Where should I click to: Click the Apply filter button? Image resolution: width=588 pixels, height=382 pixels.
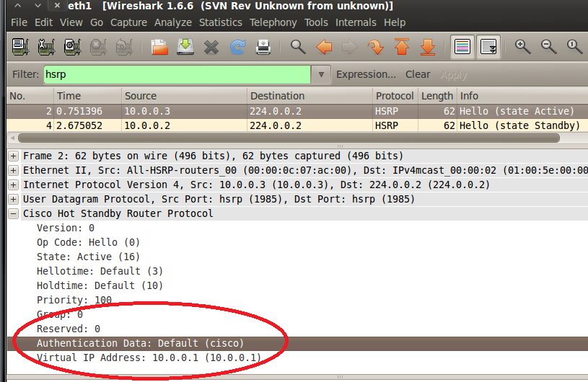pos(454,74)
